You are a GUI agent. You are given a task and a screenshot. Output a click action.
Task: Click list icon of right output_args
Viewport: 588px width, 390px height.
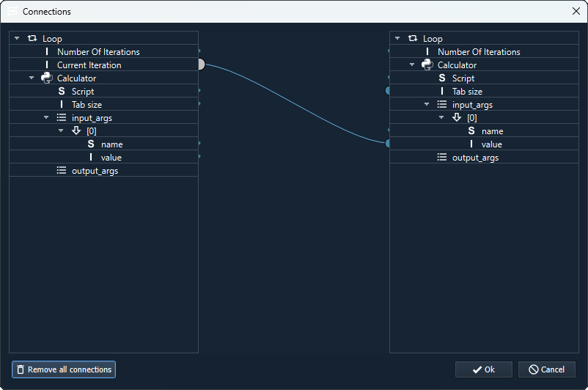[x=442, y=157]
